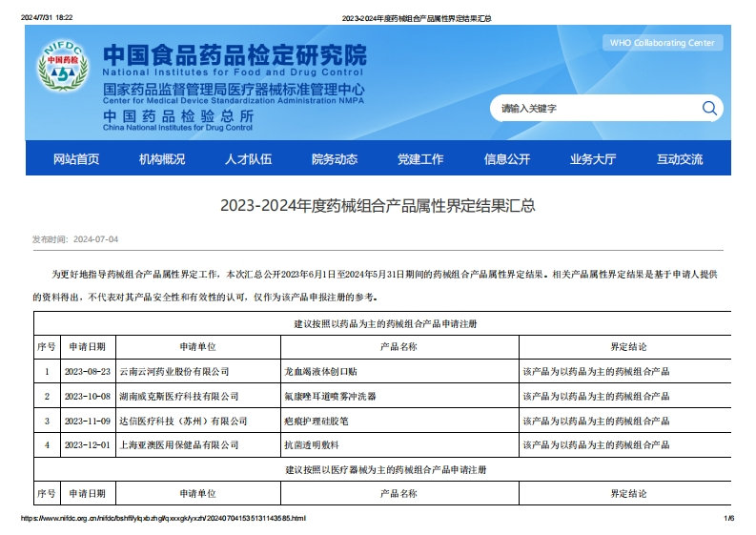Select 人才队伍 in the navigation bar
Screen dimensions: 756x535
[x=248, y=159]
